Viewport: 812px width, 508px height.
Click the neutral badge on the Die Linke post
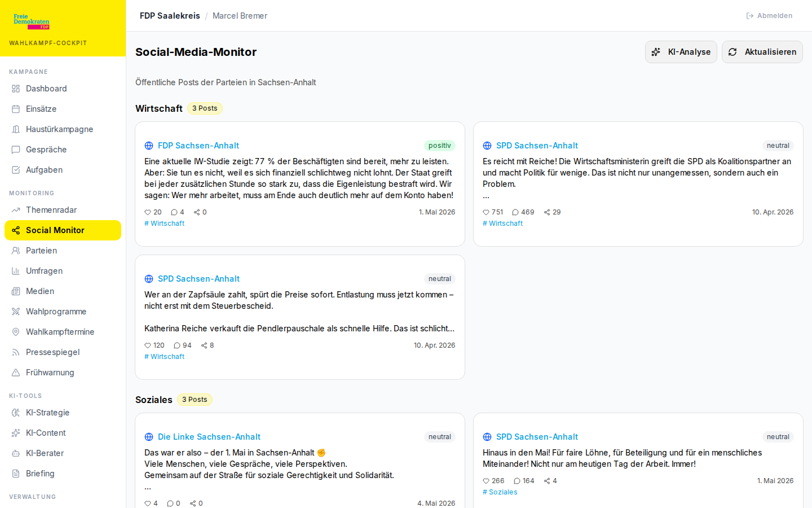pos(440,437)
